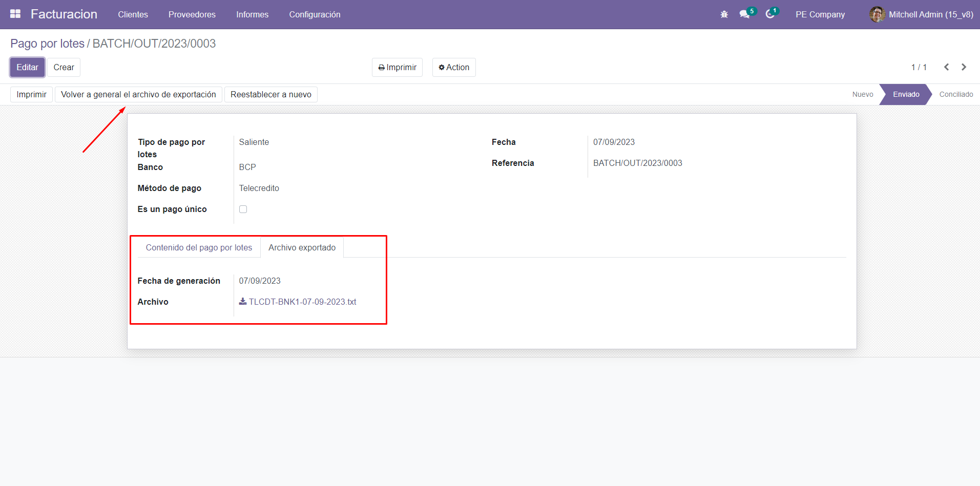Click the Imprimir button in status bar
The width and height of the screenshot is (980, 486).
pos(31,94)
